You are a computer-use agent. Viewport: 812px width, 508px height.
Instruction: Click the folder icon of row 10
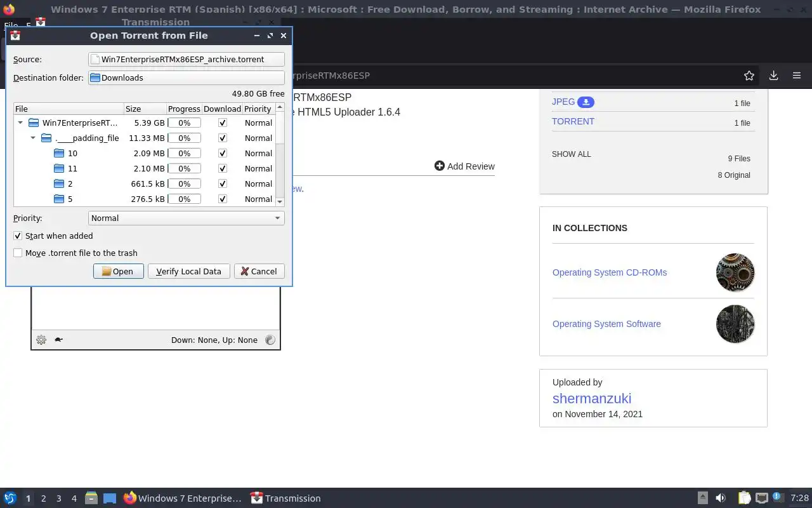point(59,153)
